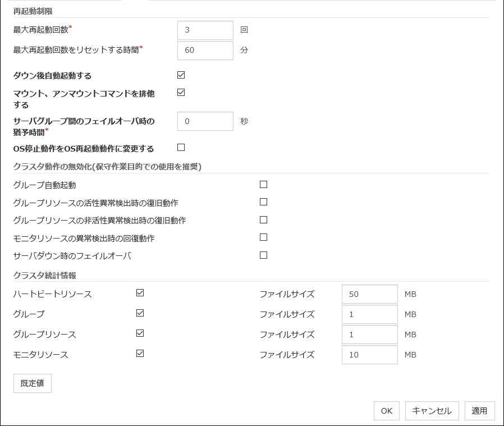Check the グループ自動起動 disable checkbox
The width and height of the screenshot is (504, 426).
(x=263, y=184)
